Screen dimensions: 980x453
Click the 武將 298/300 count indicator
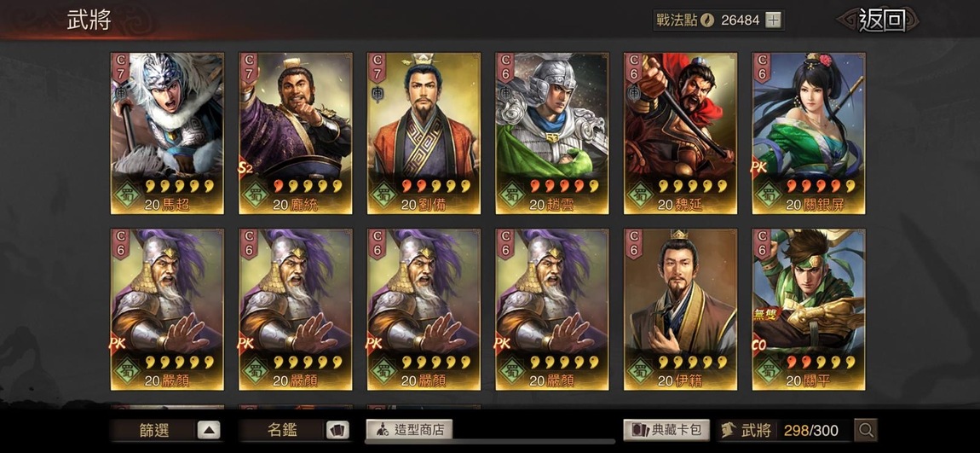click(x=784, y=430)
